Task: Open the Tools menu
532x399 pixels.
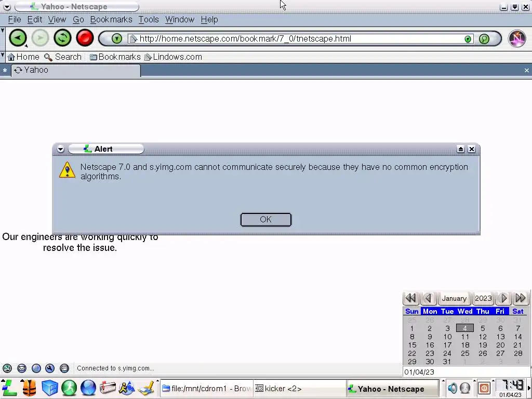Action: 149,20
